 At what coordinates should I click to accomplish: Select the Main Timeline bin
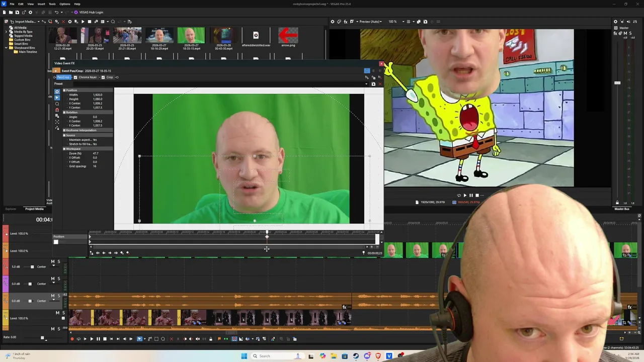[28, 52]
